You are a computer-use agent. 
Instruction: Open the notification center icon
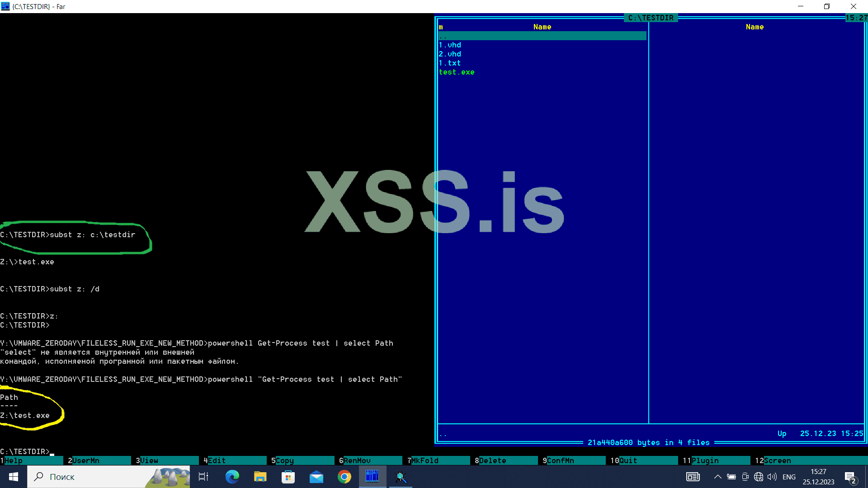tap(850, 477)
